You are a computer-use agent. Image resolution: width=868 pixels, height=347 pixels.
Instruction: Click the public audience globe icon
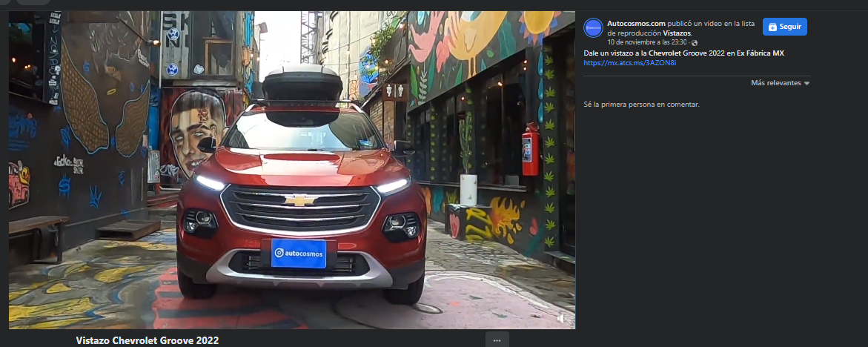(x=695, y=42)
